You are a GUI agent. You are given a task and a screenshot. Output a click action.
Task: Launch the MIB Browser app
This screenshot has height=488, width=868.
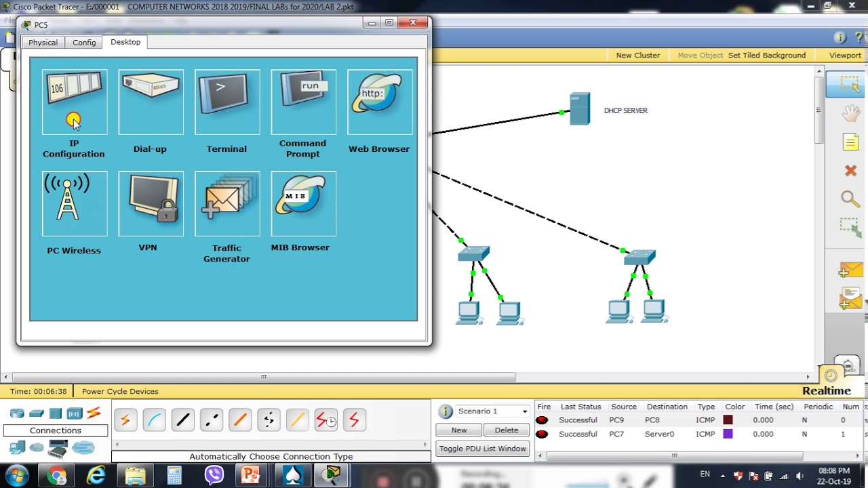tap(303, 203)
